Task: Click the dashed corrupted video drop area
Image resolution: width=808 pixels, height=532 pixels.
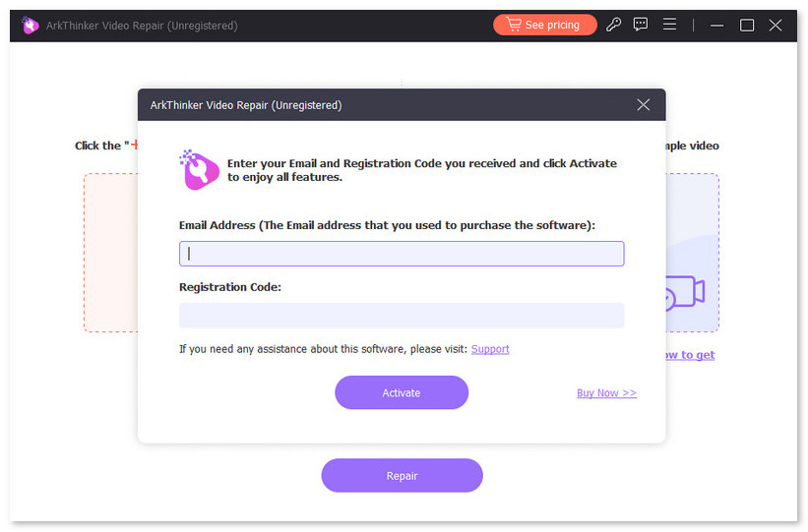Action: click(111, 253)
